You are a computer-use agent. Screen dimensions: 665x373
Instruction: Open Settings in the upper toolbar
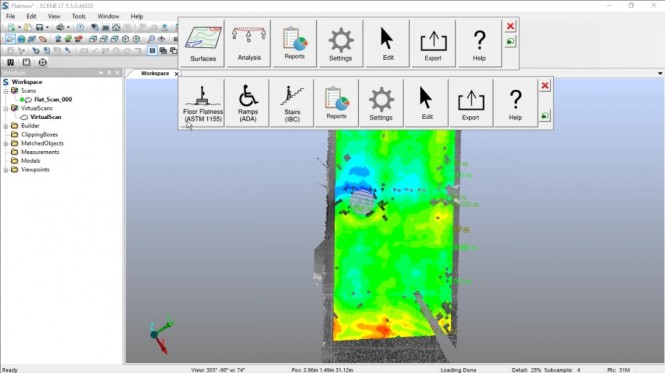[341, 43]
